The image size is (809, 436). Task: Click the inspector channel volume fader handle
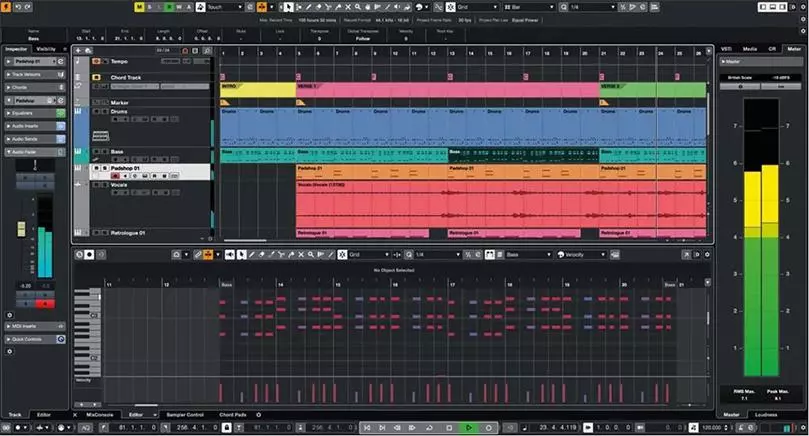21,229
